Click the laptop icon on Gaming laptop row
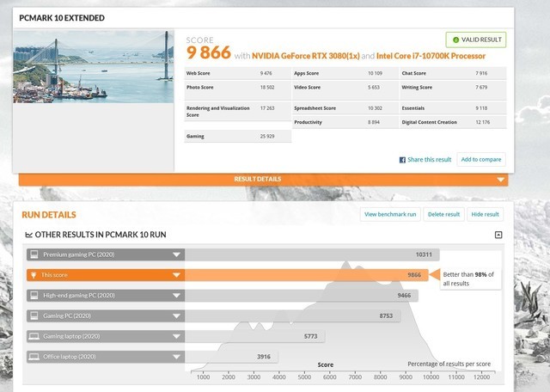 click(34, 336)
